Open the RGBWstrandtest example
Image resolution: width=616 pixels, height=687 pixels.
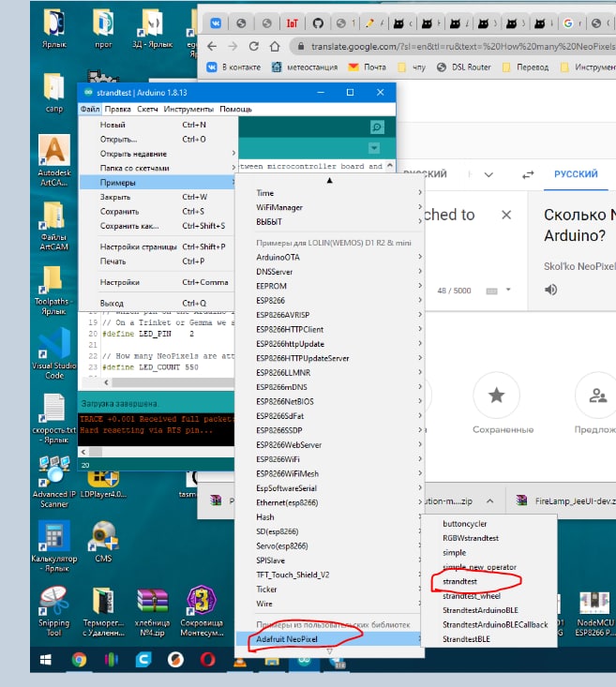pyautogui.click(x=488, y=538)
